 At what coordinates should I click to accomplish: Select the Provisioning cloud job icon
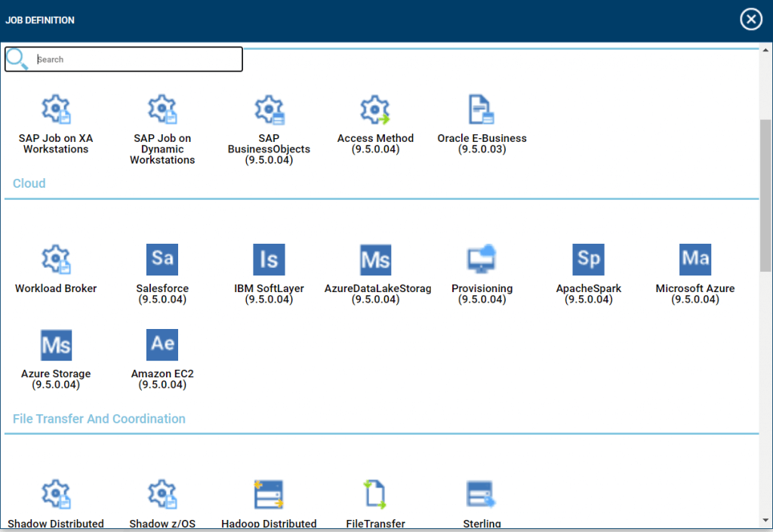pyautogui.click(x=482, y=260)
